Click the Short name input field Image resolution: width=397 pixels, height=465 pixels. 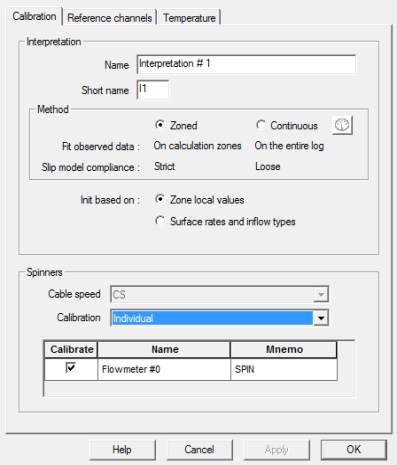(x=153, y=89)
